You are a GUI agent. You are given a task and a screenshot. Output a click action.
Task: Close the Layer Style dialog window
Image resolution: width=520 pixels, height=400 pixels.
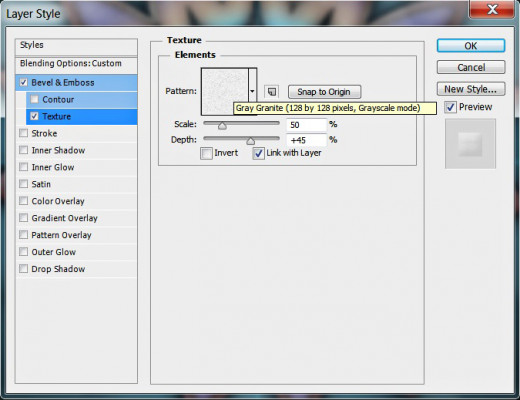click(x=492, y=9)
